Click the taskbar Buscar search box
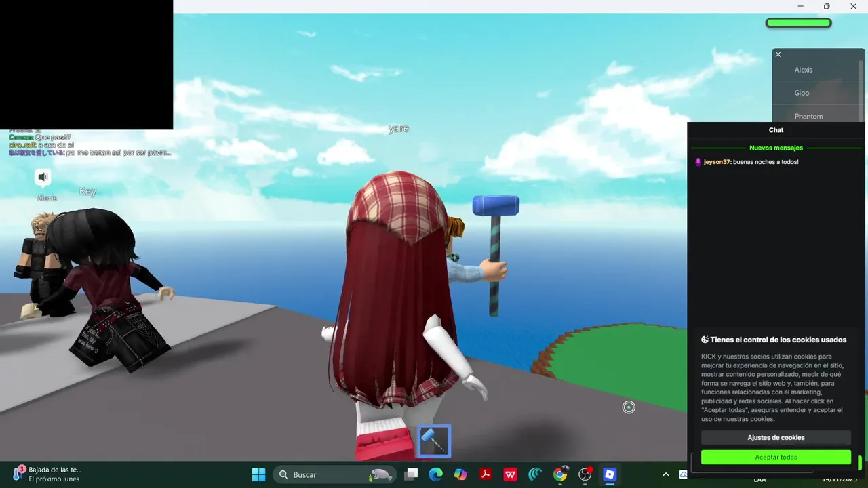 334,474
